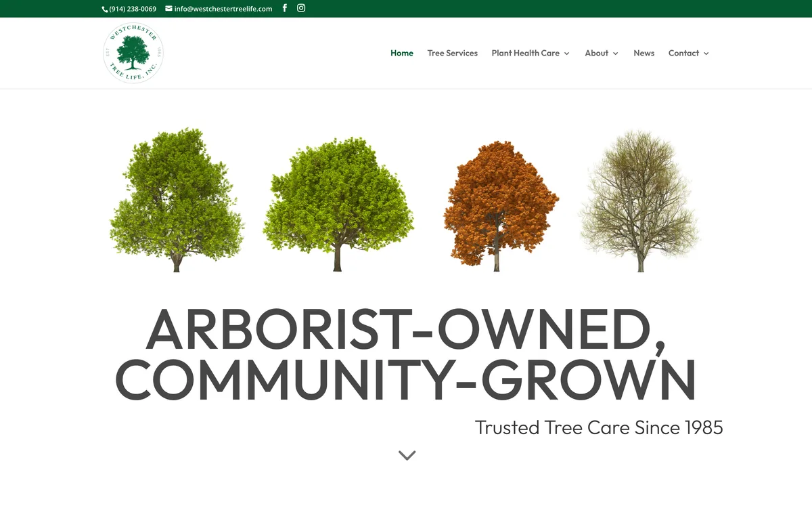Open the News page

pyautogui.click(x=644, y=53)
